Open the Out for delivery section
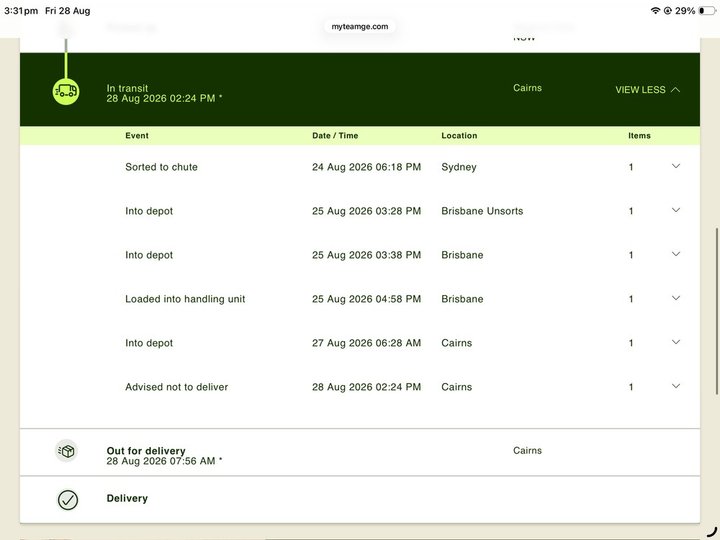This screenshot has width=720, height=540. pos(360,452)
